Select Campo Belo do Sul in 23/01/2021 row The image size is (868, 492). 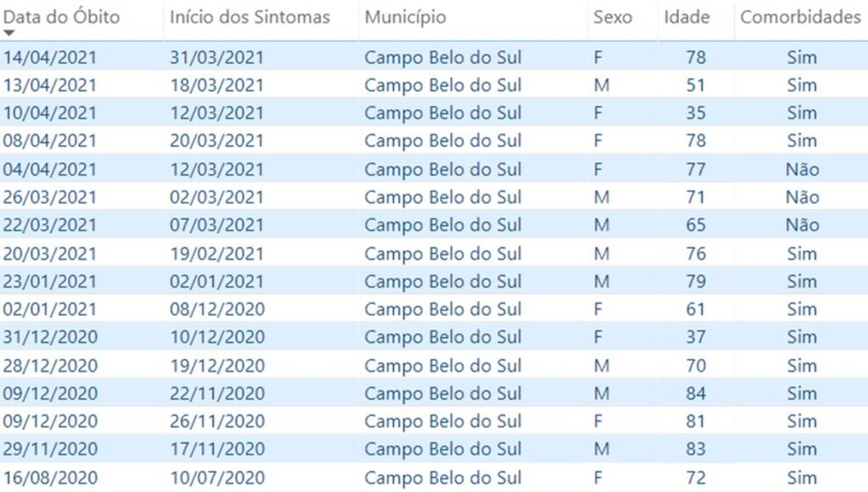[x=442, y=281]
